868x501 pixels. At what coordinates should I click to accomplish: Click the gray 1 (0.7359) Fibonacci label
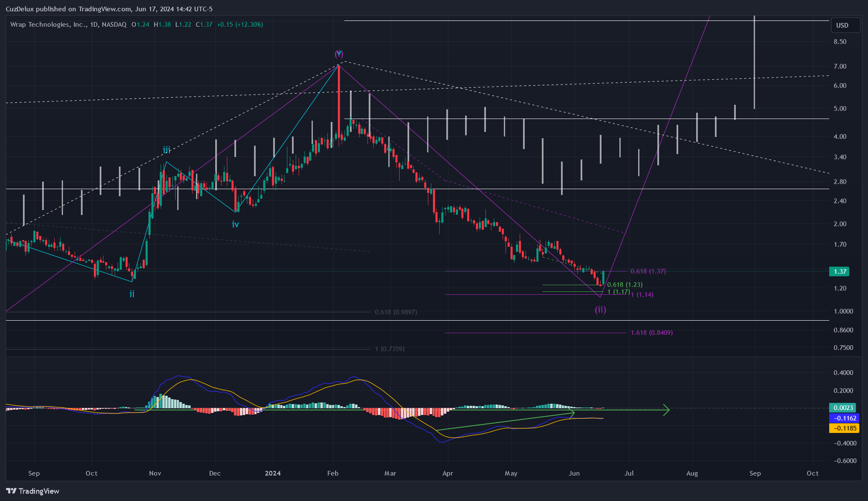390,349
